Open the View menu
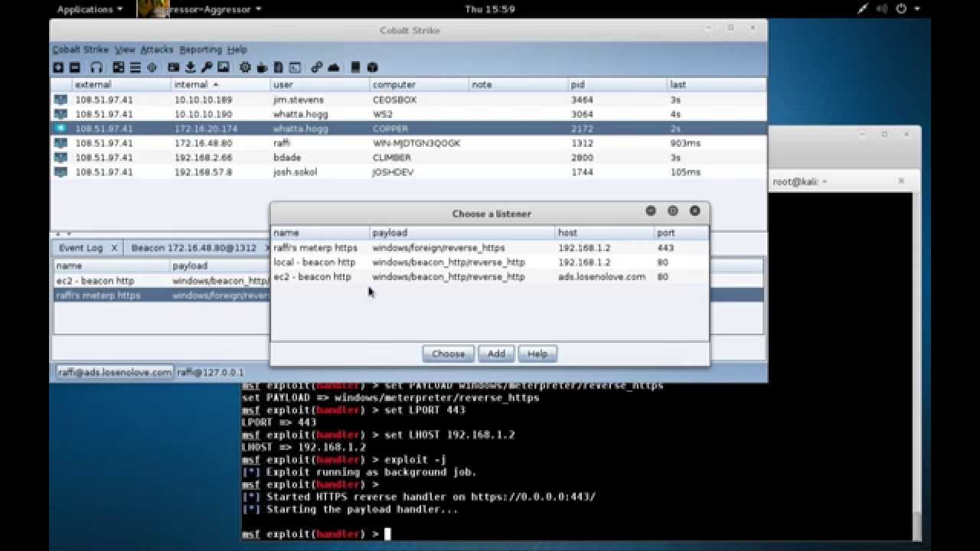This screenshot has height=551, width=980. coord(125,50)
